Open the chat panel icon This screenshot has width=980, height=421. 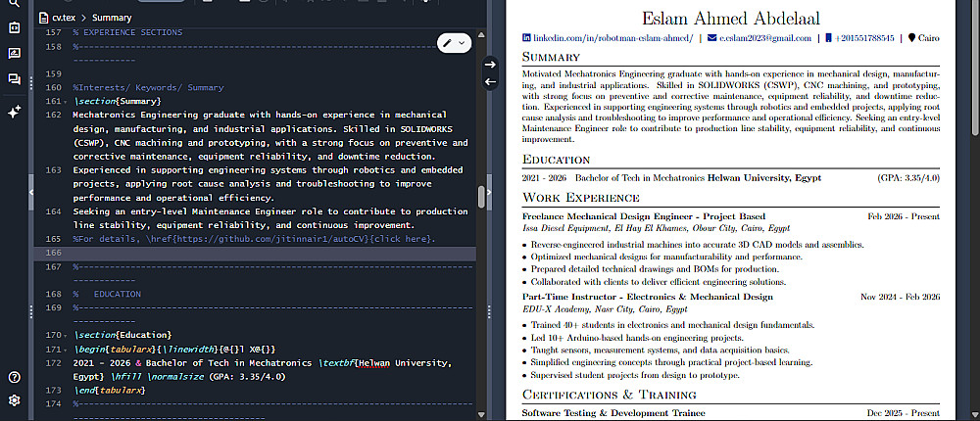(x=14, y=78)
